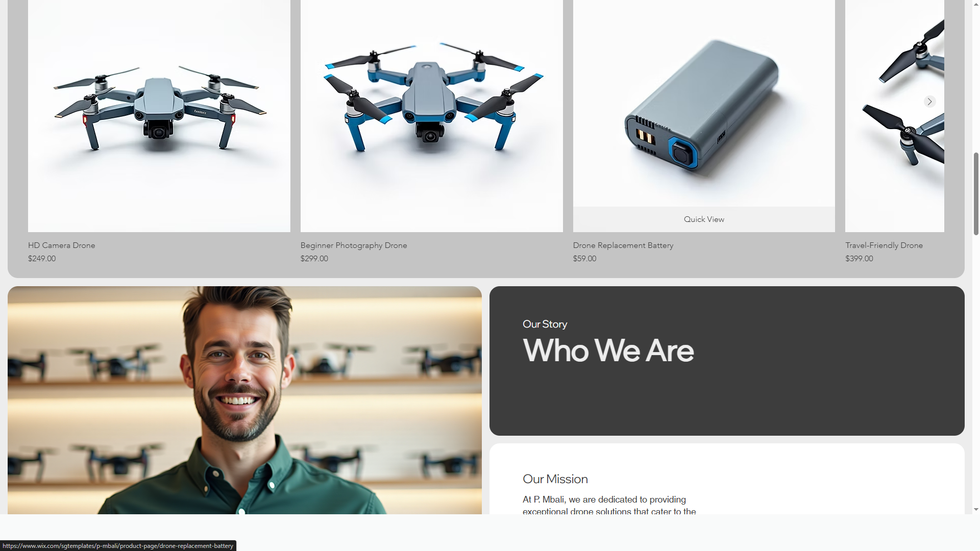Click the Who We Are heading

click(608, 351)
